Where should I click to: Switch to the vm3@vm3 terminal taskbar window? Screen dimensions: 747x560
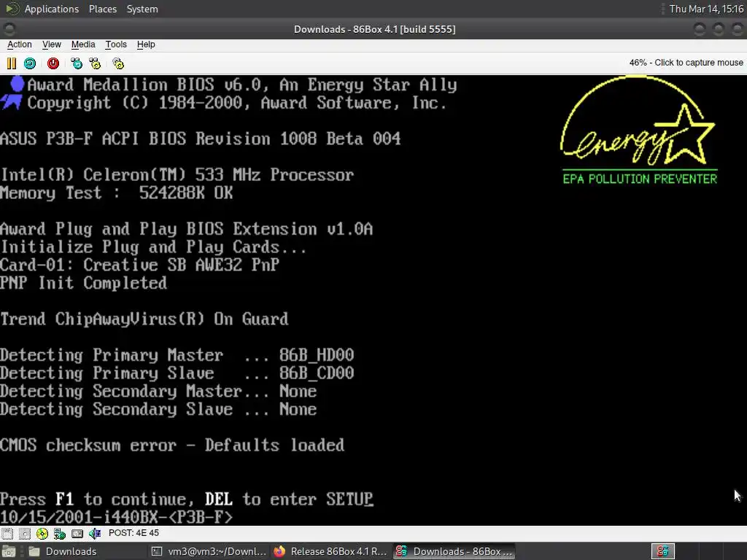(x=209, y=551)
